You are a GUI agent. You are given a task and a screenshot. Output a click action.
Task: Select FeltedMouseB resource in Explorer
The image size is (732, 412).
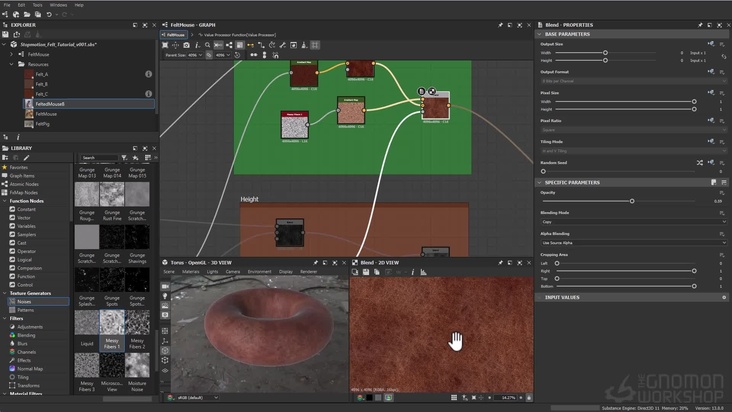(50, 104)
